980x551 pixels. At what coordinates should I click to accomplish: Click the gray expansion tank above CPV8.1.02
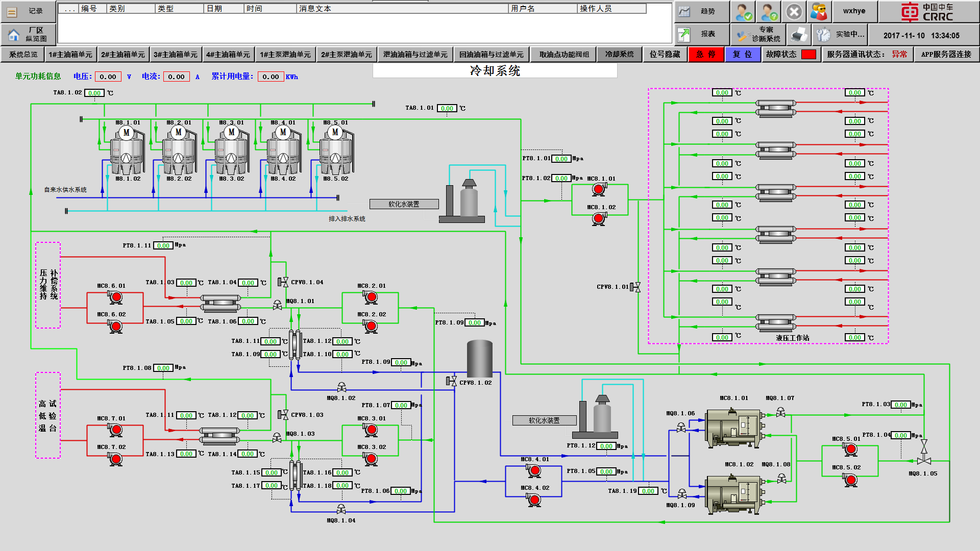pyautogui.click(x=480, y=359)
